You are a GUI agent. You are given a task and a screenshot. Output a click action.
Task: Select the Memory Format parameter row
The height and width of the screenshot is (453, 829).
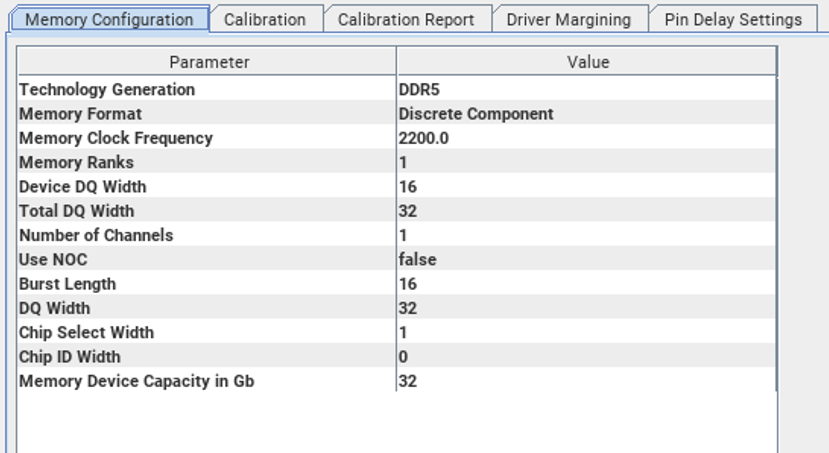[80, 114]
